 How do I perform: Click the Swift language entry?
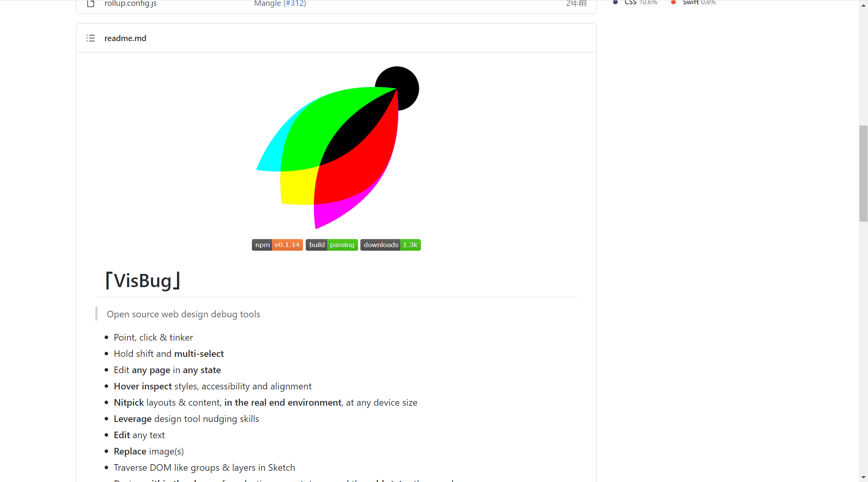pyautogui.click(x=699, y=3)
